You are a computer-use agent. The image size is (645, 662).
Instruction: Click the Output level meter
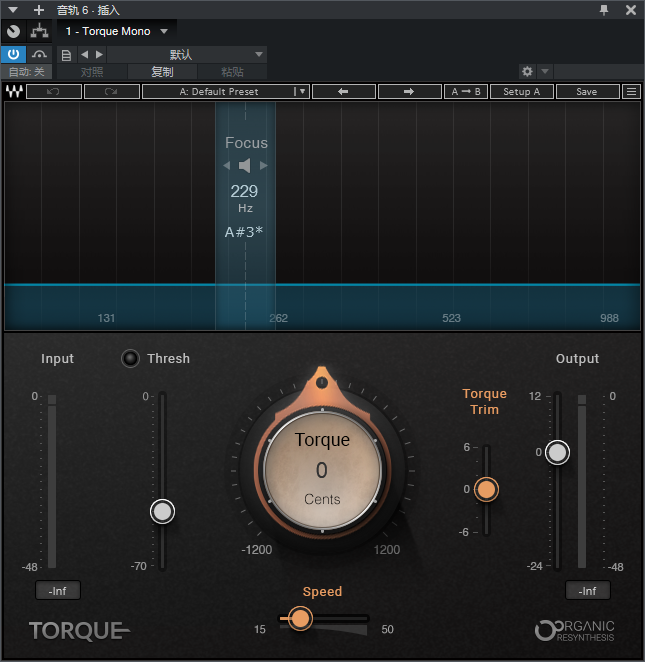pyautogui.click(x=582, y=481)
